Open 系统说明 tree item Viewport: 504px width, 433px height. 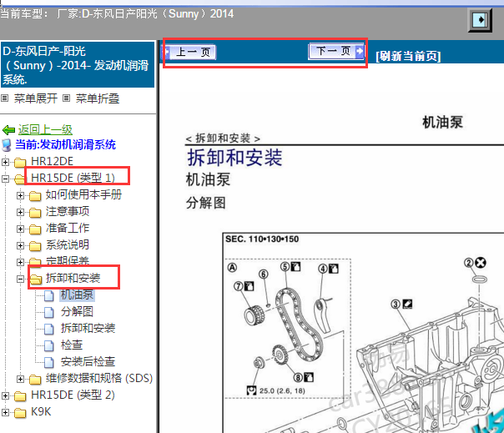coord(68,244)
